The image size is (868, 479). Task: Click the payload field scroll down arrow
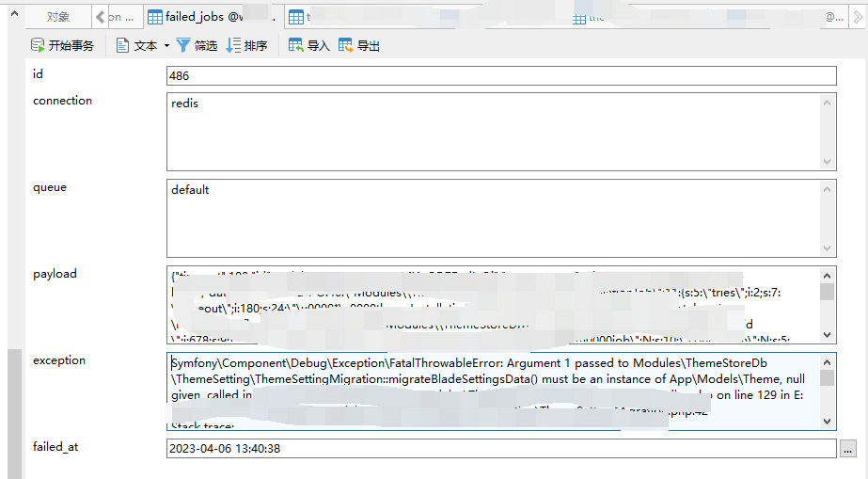pyautogui.click(x=827, y=334)
